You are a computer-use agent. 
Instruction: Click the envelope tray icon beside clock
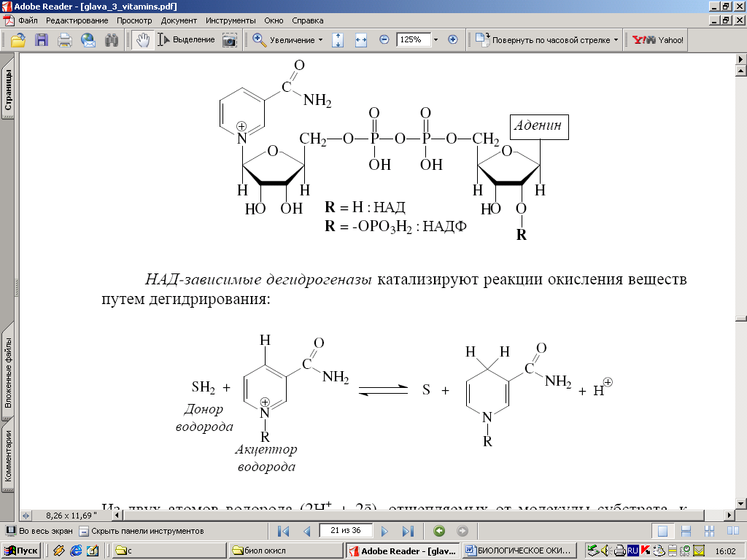(698, 551)
